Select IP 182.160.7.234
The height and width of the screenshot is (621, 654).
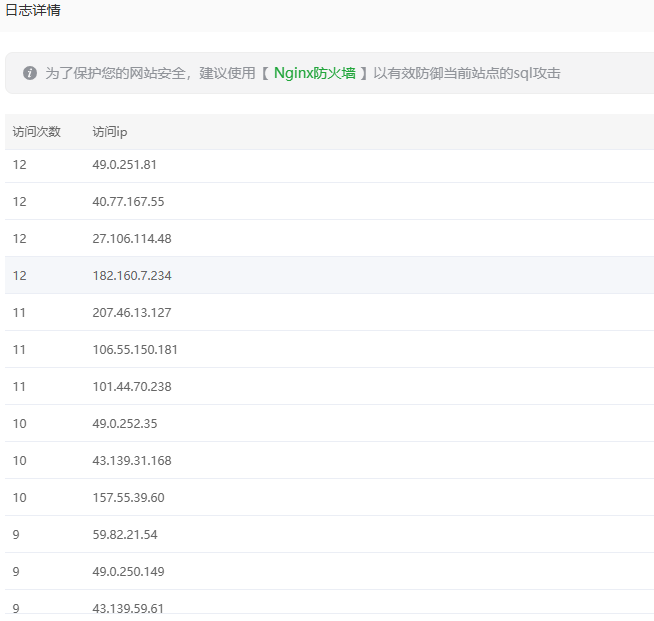[132, 276]
